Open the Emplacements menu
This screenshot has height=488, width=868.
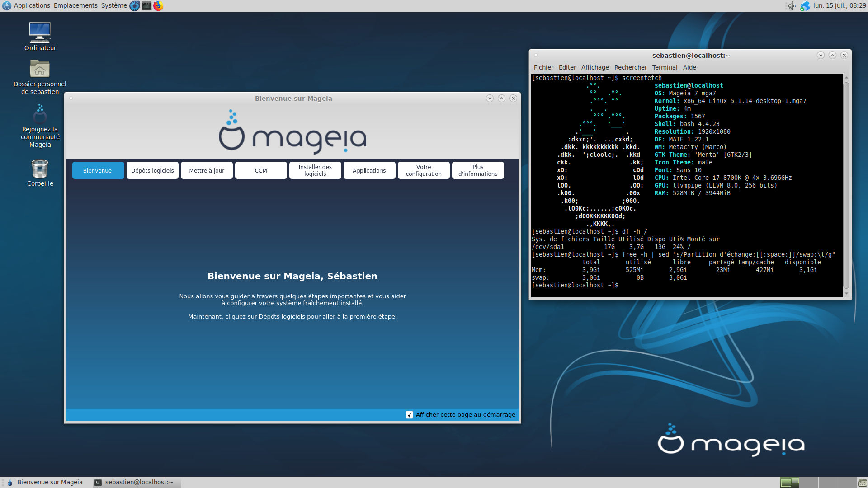[x=75, y=5]
